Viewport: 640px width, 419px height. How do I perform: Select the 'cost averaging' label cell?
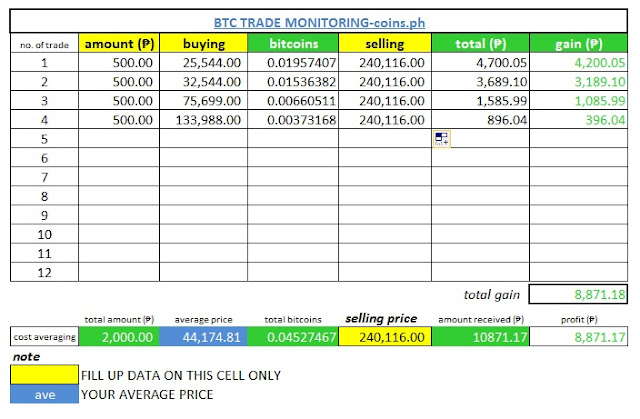pyautogui.click(x=44, y=337)
